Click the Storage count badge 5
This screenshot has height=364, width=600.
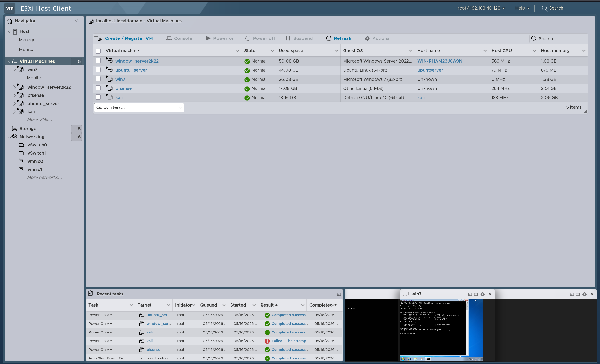coord(76,129)
